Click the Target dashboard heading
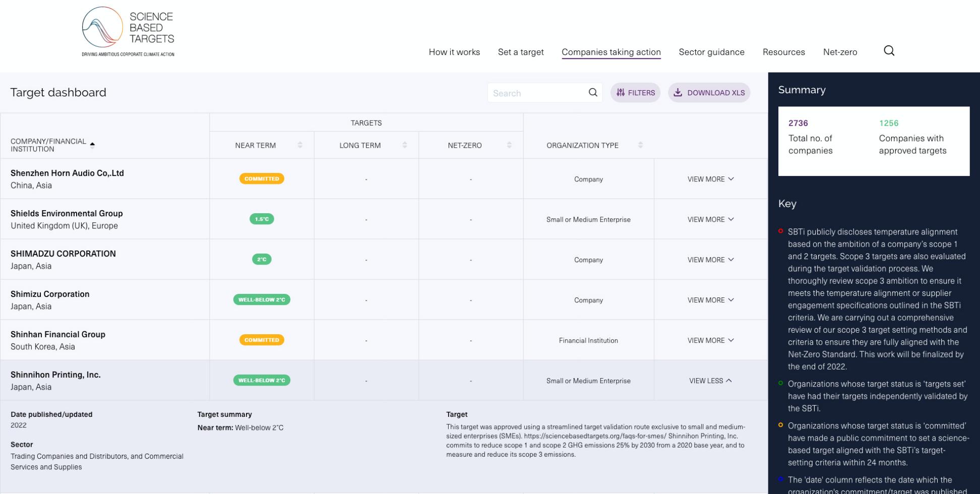This screenshot has width=980, height=494. (x=58, y=92)
